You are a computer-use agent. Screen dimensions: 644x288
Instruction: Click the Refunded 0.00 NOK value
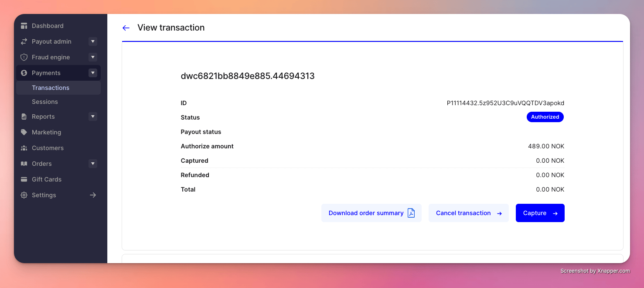point(550,175)
